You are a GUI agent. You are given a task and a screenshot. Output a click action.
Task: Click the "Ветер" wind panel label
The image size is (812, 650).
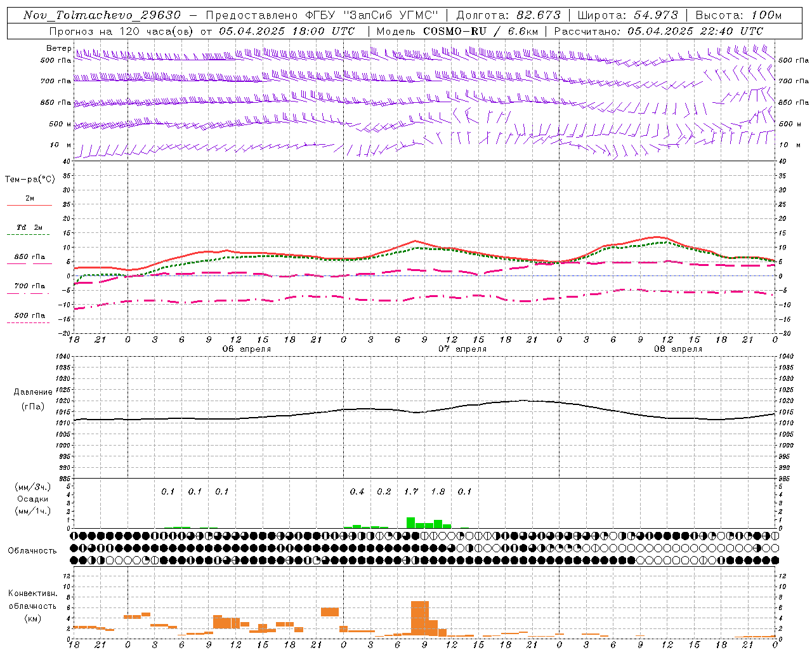pos(58,48)
